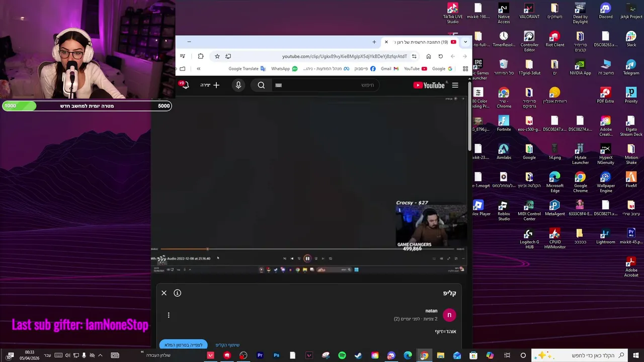The image size is (644, 362).
Task: Expand hidden bookmarks with the double chevron
Action: (198, 69)
